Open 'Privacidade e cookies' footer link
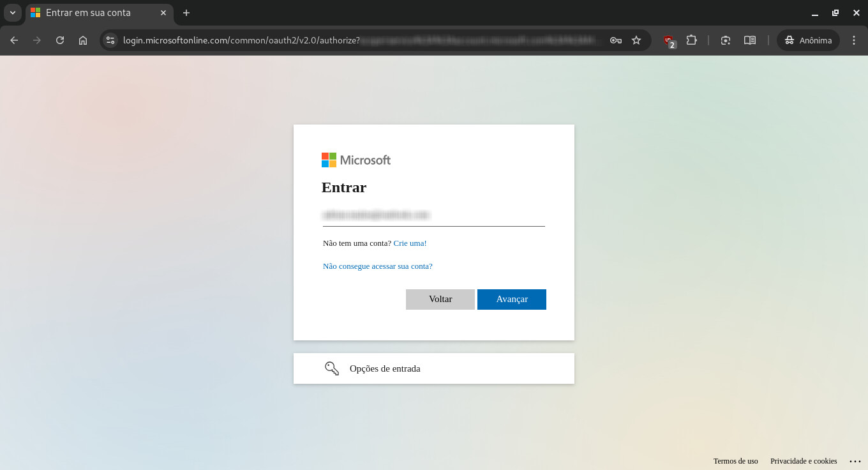The image size is (868, 470). [x=804, y=461]
